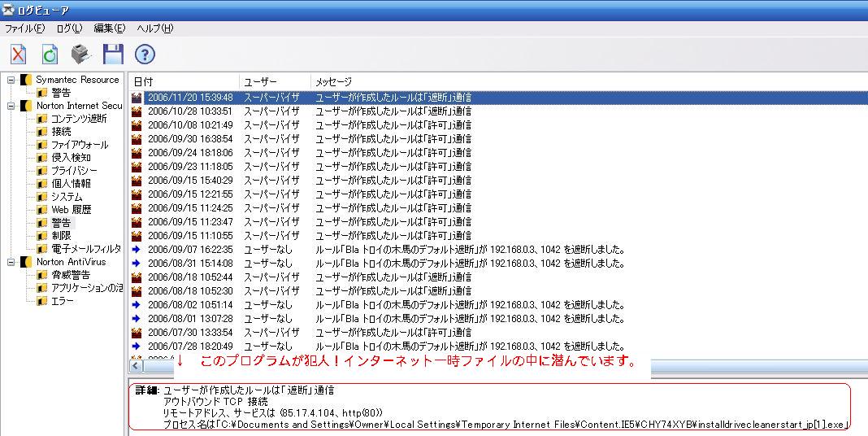The height and width of the screenshot is (436, 868).
Task: Select the log entry 2006/10/08 10:21:49
Action: 499,125
